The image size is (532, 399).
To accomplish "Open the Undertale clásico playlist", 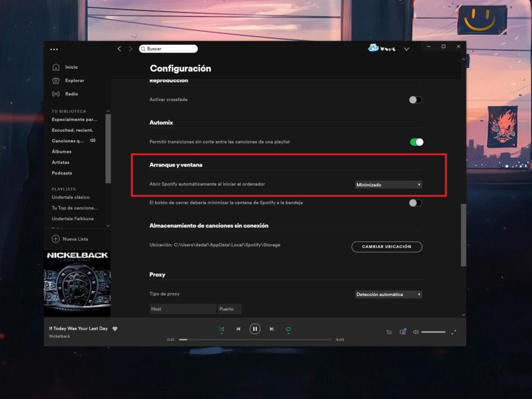I will [x=70, y=197].
